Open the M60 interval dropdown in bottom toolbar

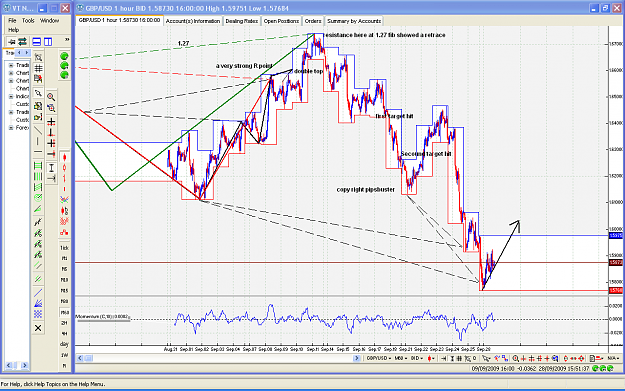(x=401, y=358)
